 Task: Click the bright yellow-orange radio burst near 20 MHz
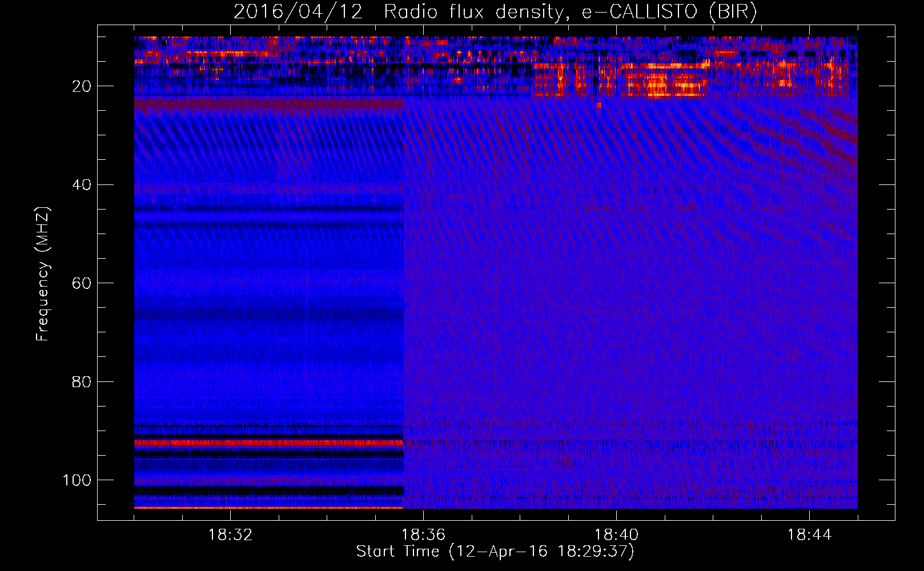[x=665, y=81]
